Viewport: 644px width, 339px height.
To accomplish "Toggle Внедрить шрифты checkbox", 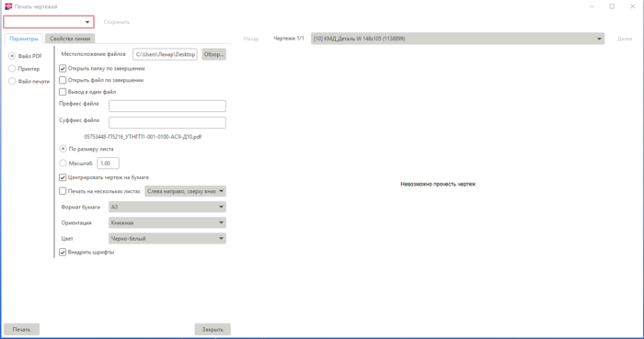I will coord(63,252).
